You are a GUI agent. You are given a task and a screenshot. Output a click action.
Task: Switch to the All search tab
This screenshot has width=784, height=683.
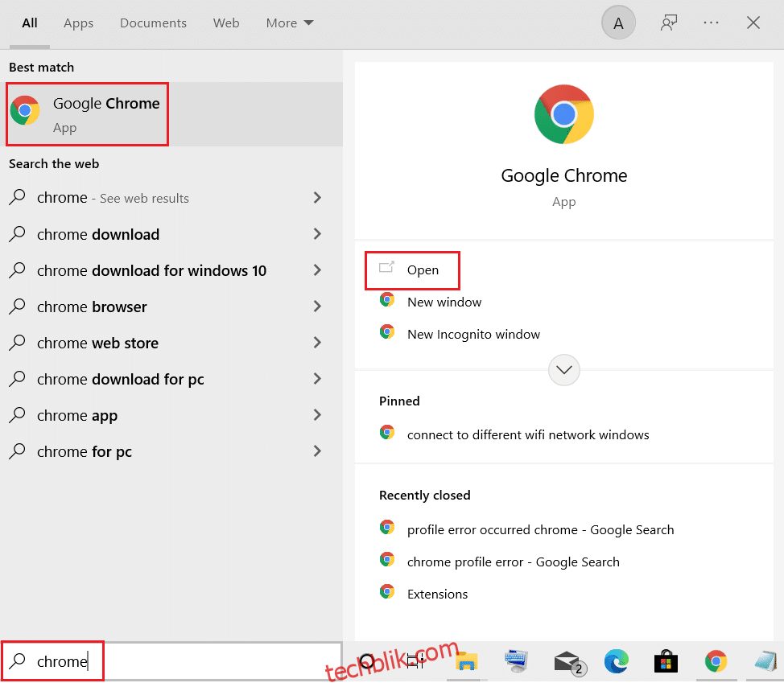coord(30,23)
